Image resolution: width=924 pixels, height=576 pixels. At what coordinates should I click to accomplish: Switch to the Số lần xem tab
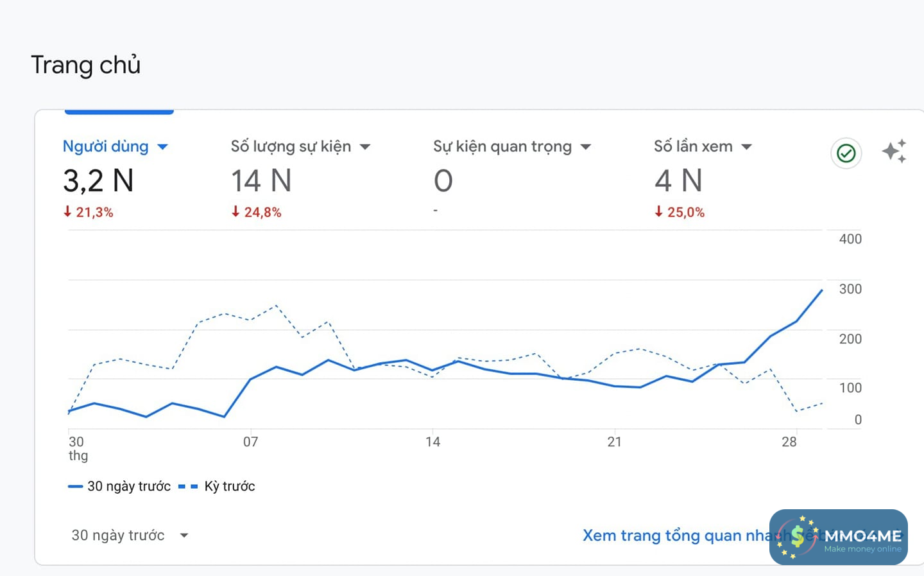693,147
